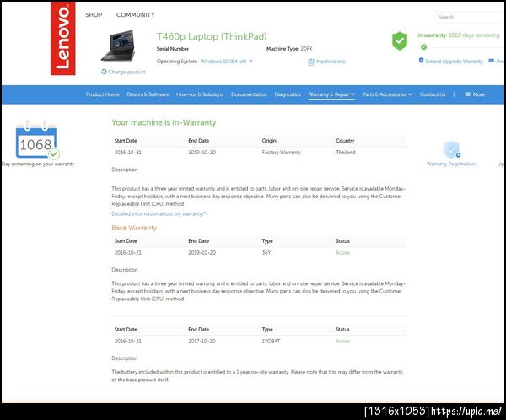Click the Factory Warranty origin cell

(281, 153)
